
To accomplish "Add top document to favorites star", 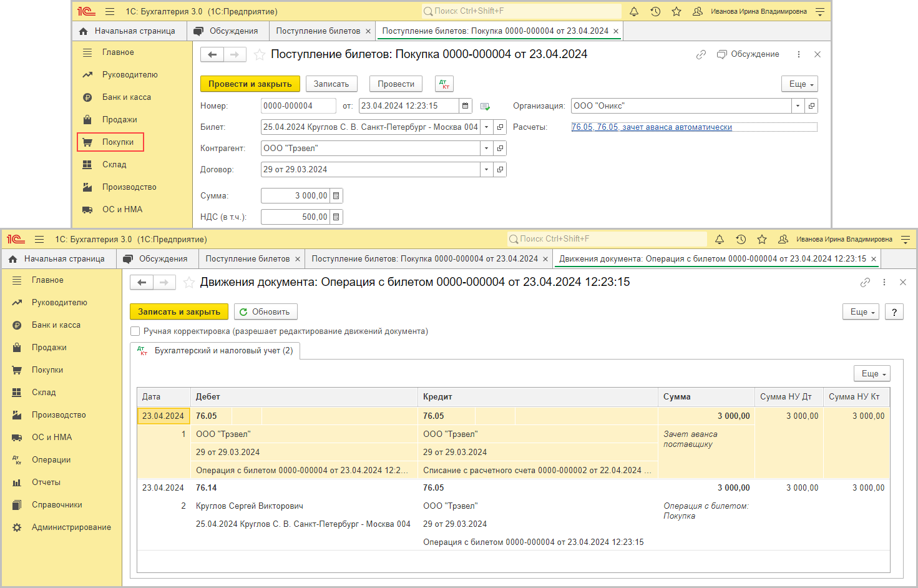I will pyautogui.click(x=260, y=55).
